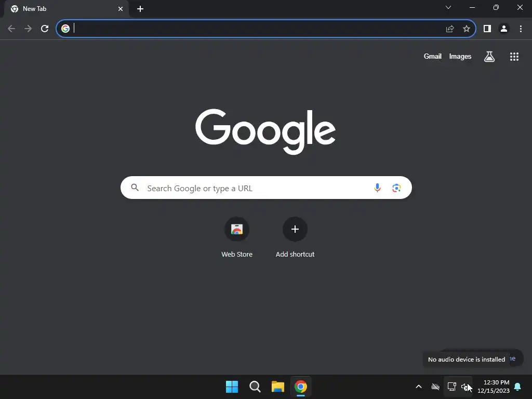The image size is (532, 399).
Task: Reload the current page
Action: (x=45, y=29)
